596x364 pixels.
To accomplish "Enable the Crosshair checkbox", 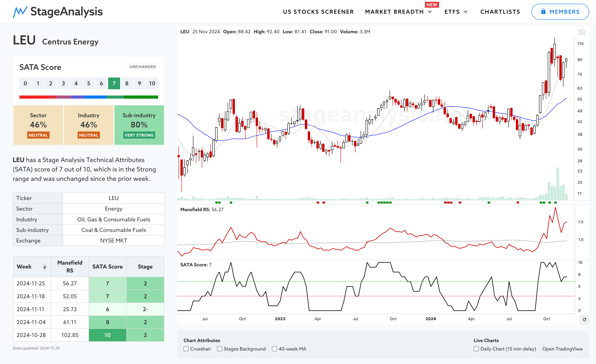I will (x=186, y=349).
